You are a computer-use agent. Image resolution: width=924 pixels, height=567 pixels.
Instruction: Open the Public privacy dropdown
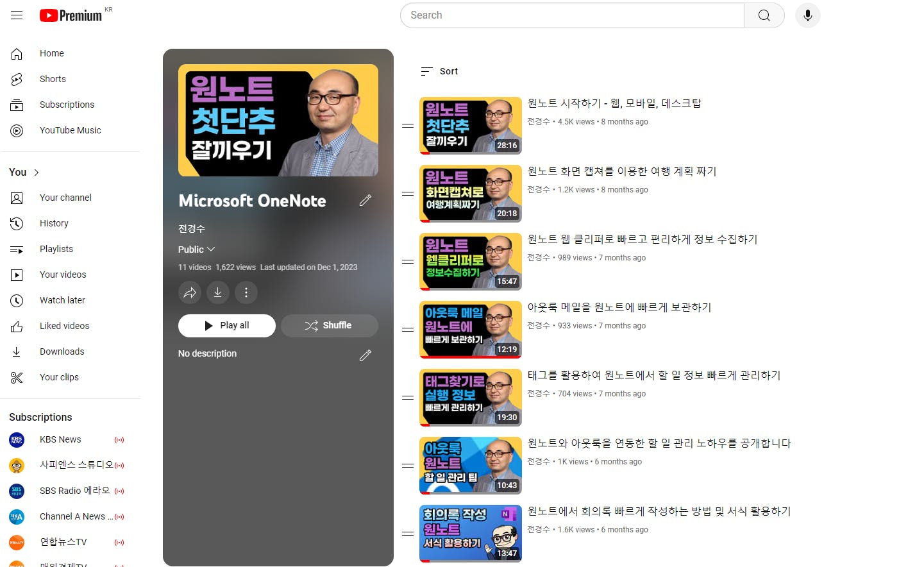[196, 249]
